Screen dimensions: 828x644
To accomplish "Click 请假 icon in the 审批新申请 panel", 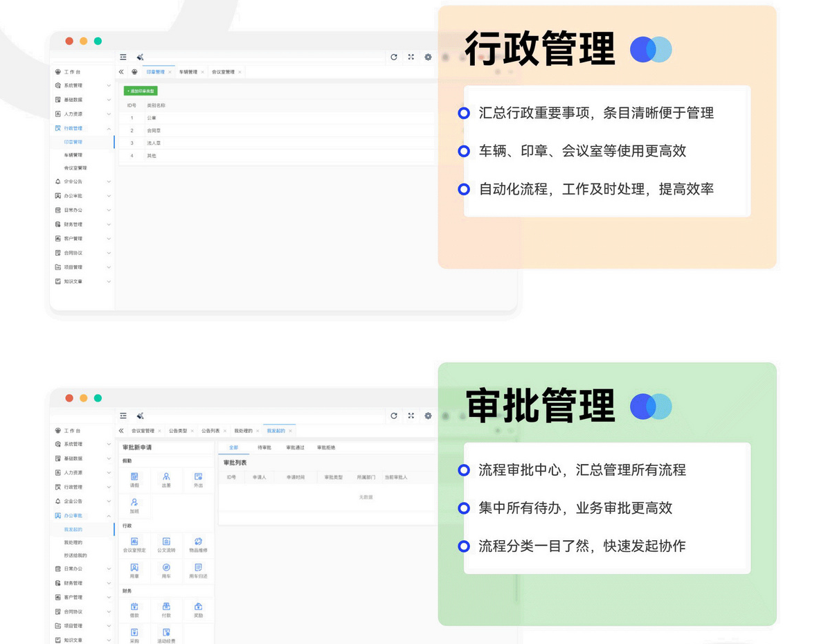I will (134, 477).
